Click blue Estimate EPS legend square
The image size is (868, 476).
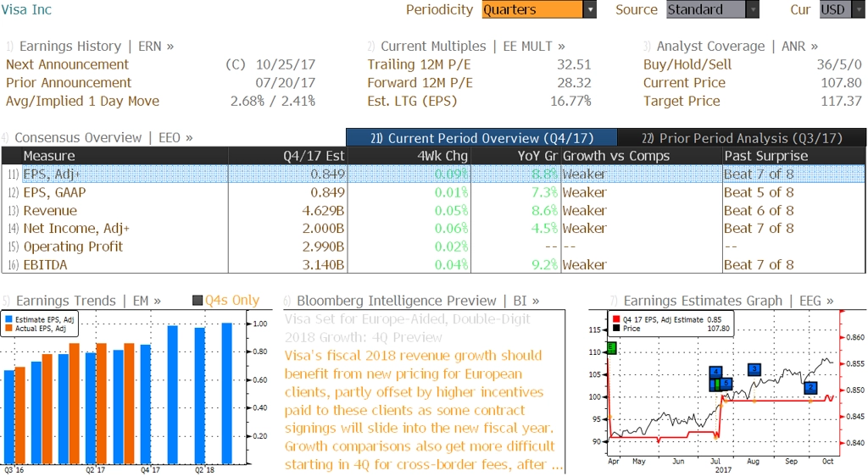[x=8, y=319]
